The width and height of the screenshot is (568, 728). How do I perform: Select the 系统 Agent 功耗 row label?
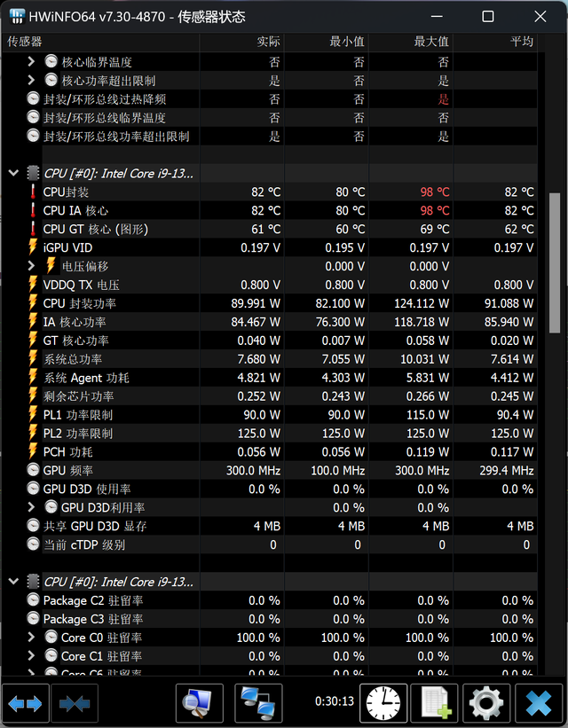tap(86, 378)
